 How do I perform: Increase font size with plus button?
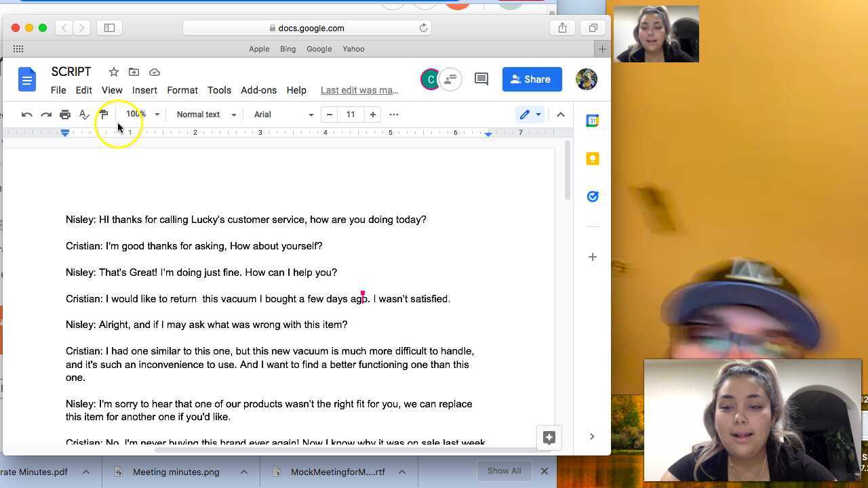[372, 115]
